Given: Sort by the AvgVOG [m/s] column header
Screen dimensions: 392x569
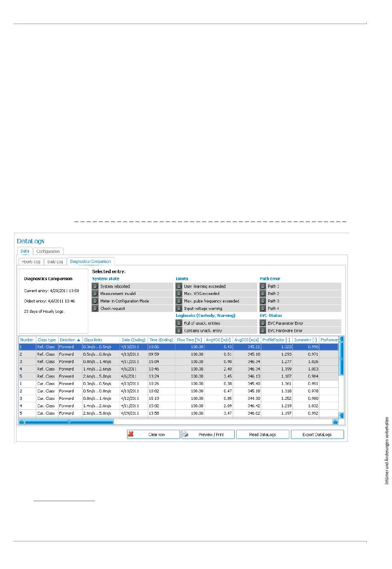Looking at the screenshot, I should 218,340.
